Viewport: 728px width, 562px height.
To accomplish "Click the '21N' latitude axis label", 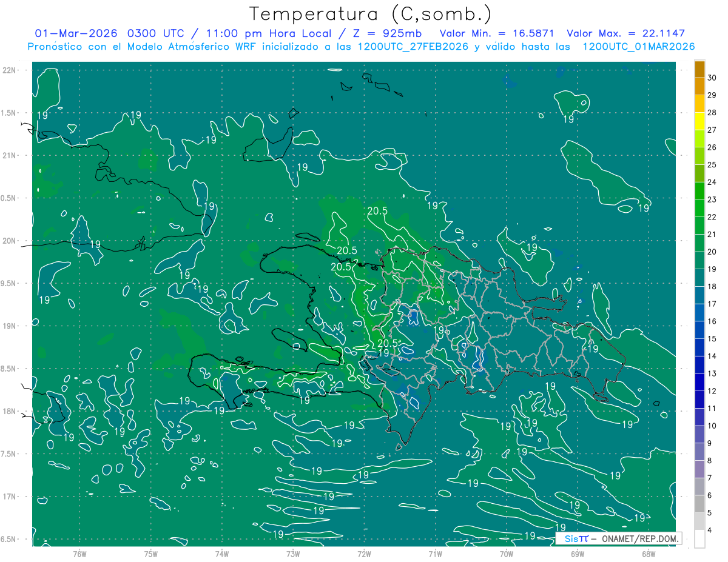I will [x=10, y=156].
